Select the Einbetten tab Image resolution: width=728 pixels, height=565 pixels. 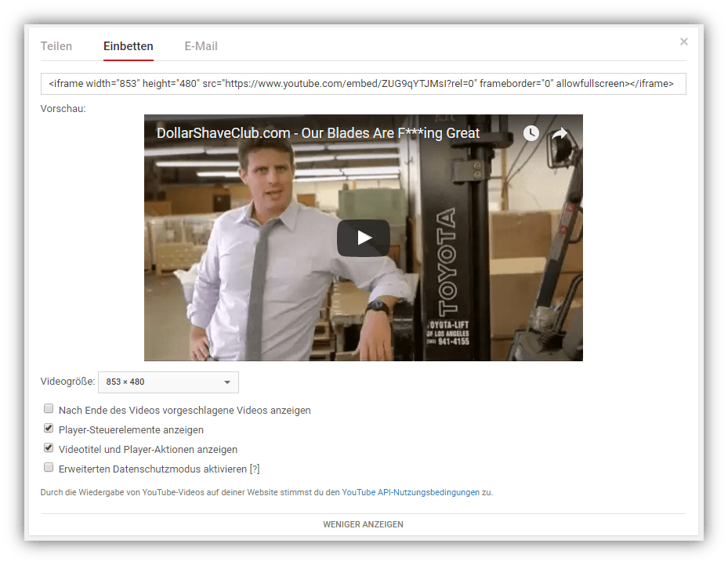point(128,46)
